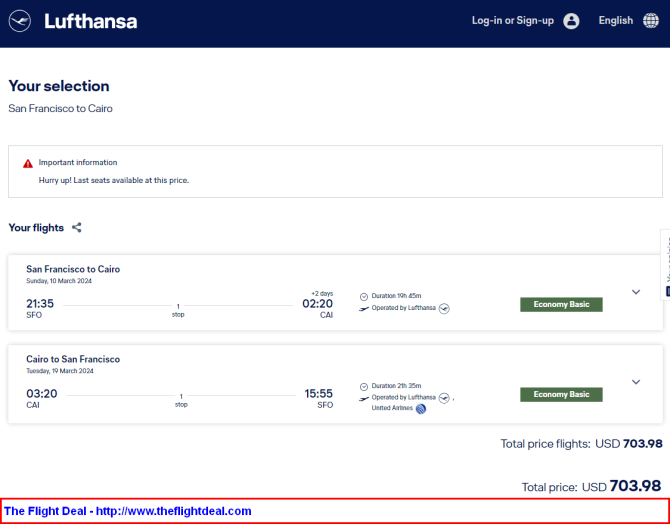Click Tuesday, 19 March 2024 date
The width and height of the screenshot is (670, 524).
pyautogui.click(x=60, y=371)
